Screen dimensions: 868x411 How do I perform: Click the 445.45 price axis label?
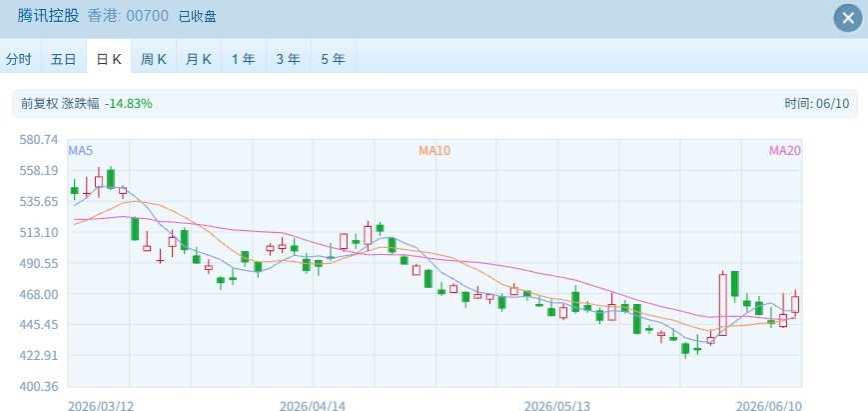click(39, 325)
